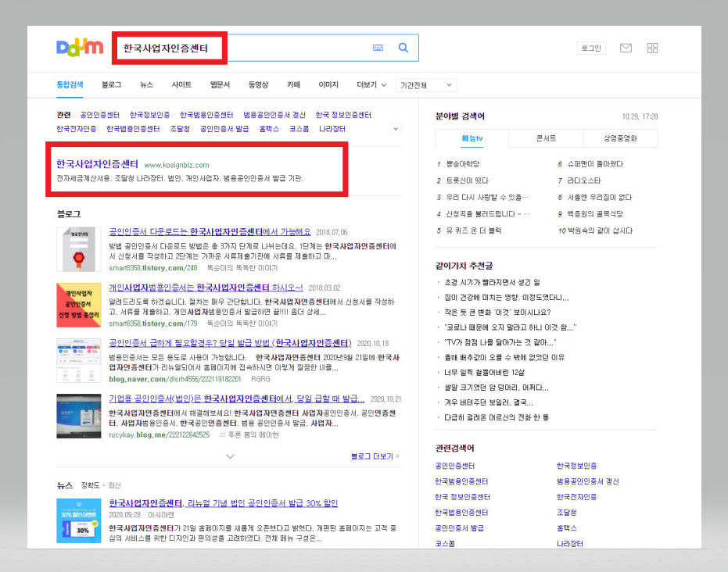The height and width of the screenshot is (572, 728).
Task: Open blog post 공인인증서 다운로드는 한국사업자인증센터에서
Action: point(210,232)
